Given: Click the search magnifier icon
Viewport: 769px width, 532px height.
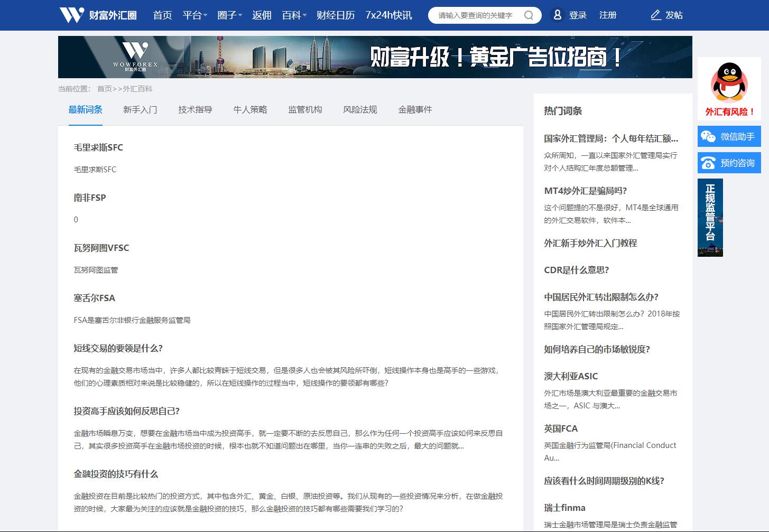Looking at the screenshot, I should [x=529, y=15].
